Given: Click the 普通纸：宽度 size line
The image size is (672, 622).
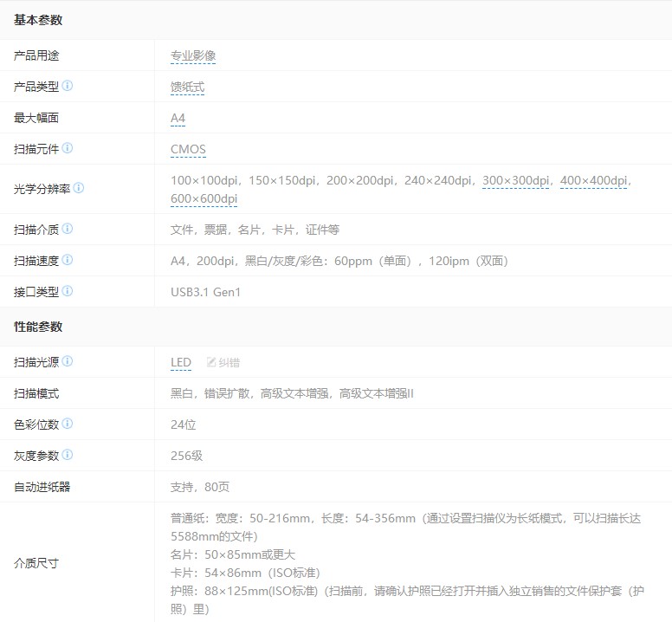Looking at the screenshot, I should 405,528.
